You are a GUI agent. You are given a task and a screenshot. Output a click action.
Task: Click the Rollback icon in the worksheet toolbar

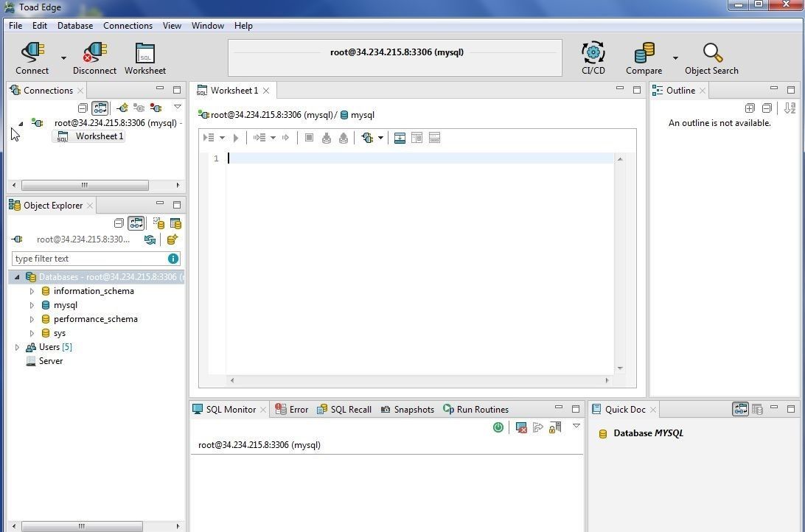coord(344,138)
